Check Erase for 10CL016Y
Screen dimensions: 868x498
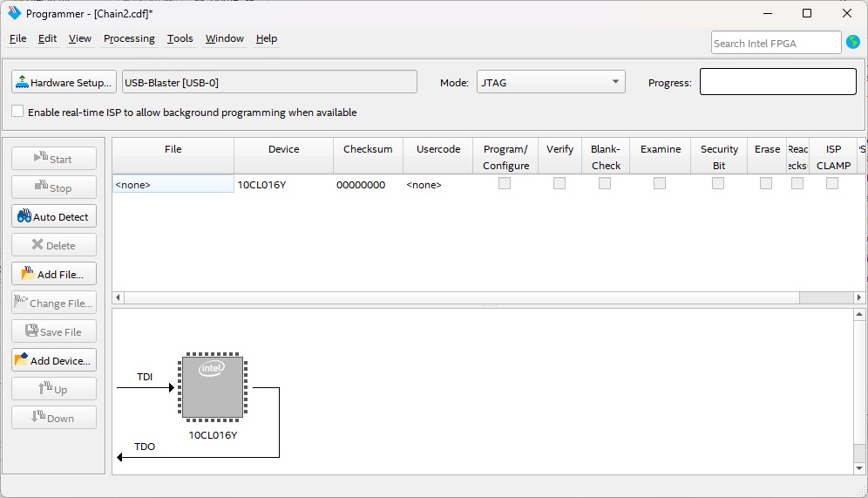pyautogui.click(x=765, y=183)
